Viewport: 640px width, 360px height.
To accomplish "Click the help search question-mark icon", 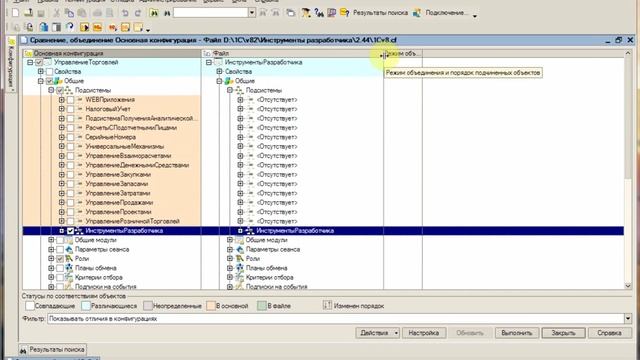I will [319, 13].
